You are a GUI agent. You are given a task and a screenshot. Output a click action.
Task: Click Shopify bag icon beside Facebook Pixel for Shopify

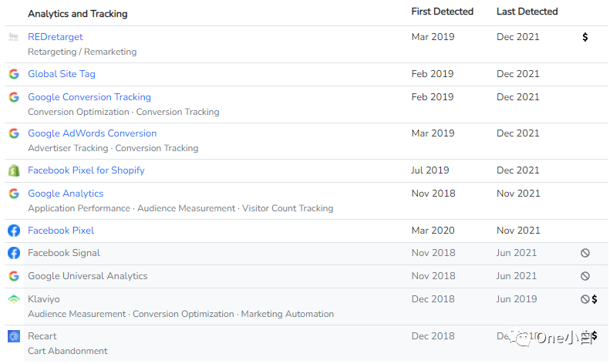(14, 170)
